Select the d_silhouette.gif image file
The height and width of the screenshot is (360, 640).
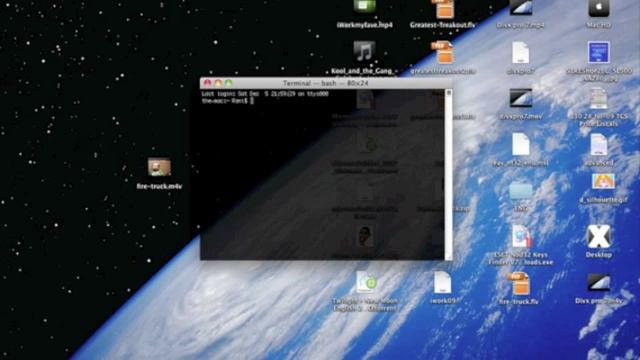pyautogui.click(x=603, y=182)
